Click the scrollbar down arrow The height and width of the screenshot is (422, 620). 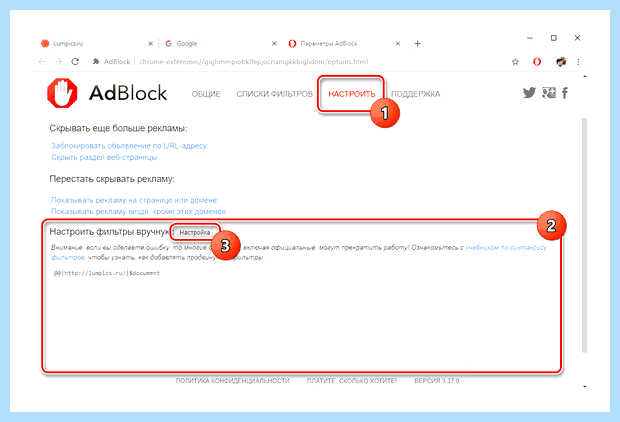585,386
